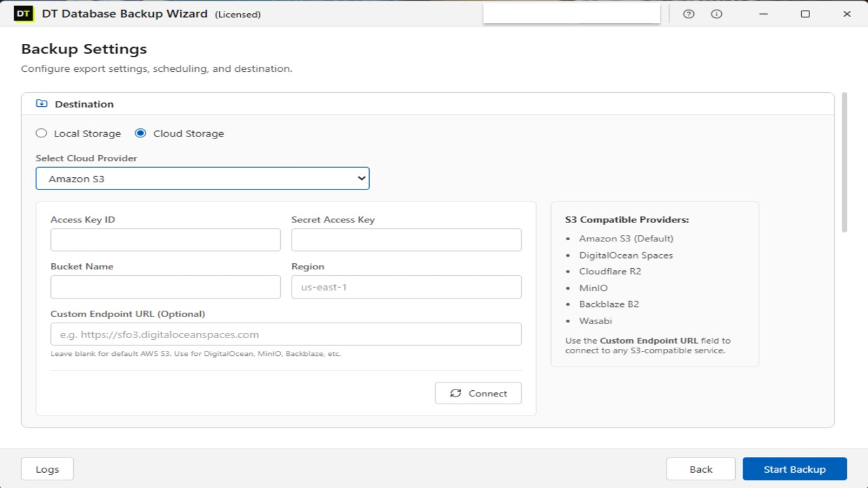Click the Region input field
Image resolution: width=868 pixels, height=488 pixels.
pyautogui.click(x=406, y=287)
